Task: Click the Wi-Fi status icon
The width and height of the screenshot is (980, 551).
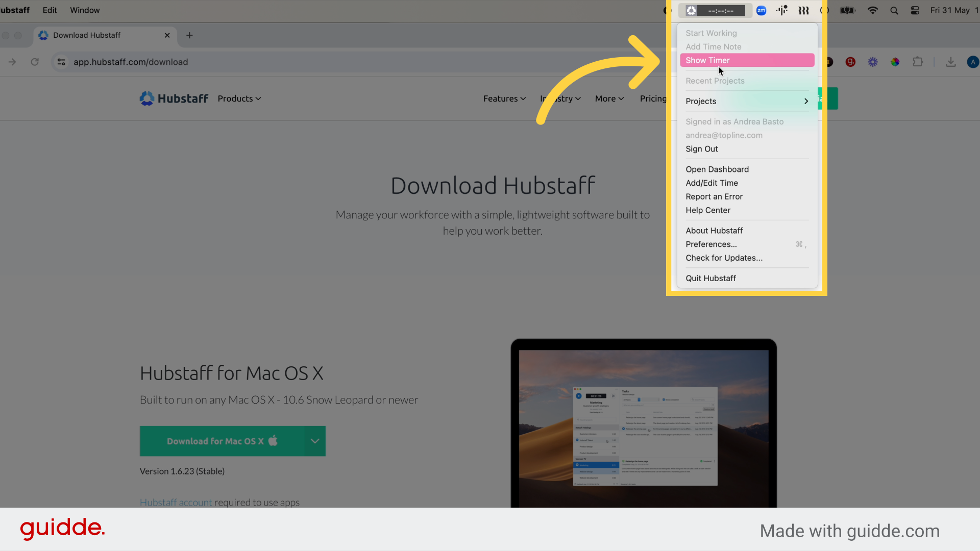Action: pos(873,10)
